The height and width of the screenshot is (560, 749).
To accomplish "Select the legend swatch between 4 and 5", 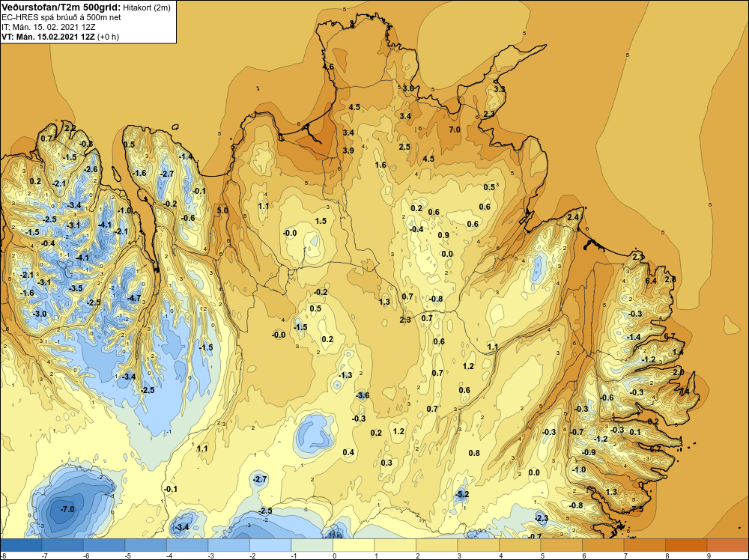I will tap(520, 545).
